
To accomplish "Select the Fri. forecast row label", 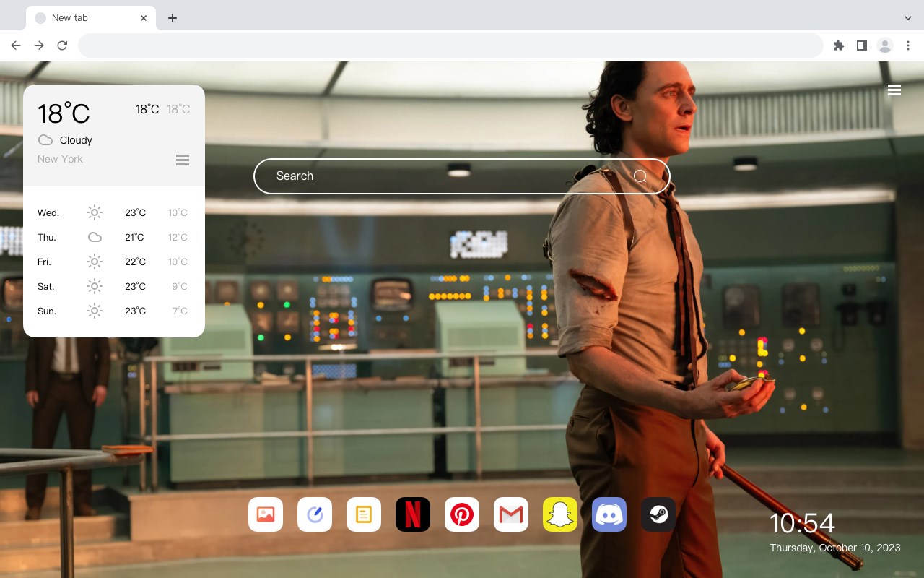I will 44,262.
